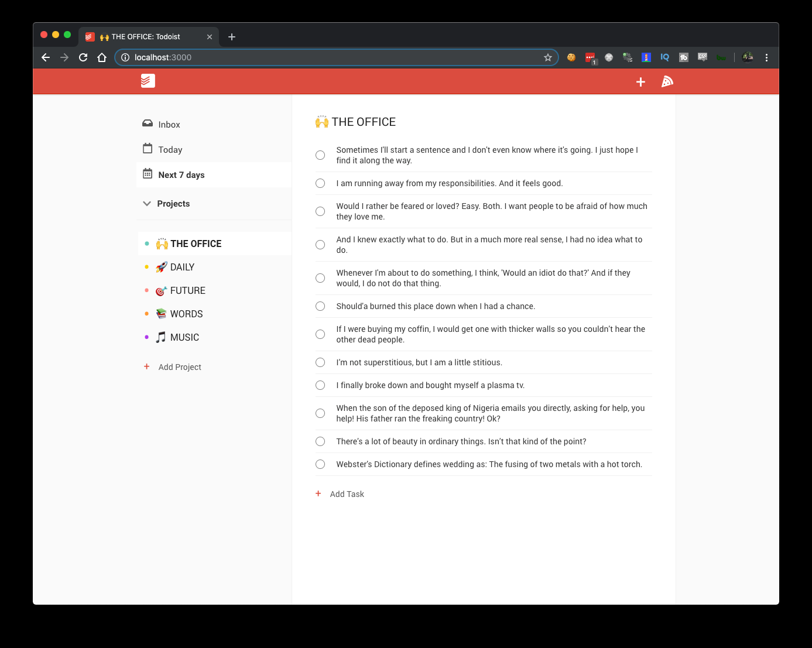Click the Todoist logo in the header

point(148,81)
